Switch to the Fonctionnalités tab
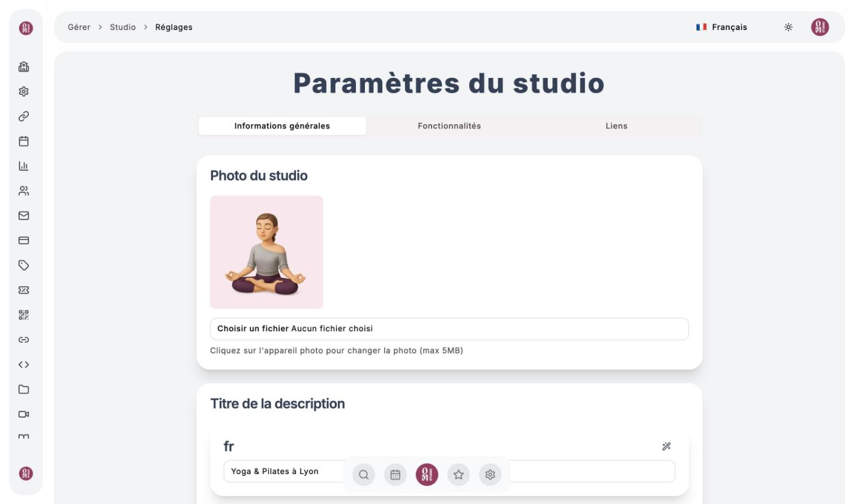 click(x=450, y=126)
